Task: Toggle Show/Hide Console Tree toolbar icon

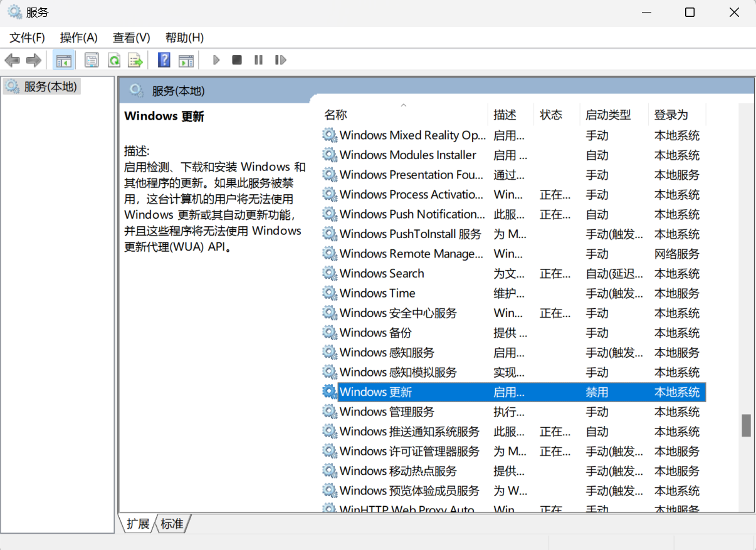Action: pyautogui.click(x=63, y=60)
